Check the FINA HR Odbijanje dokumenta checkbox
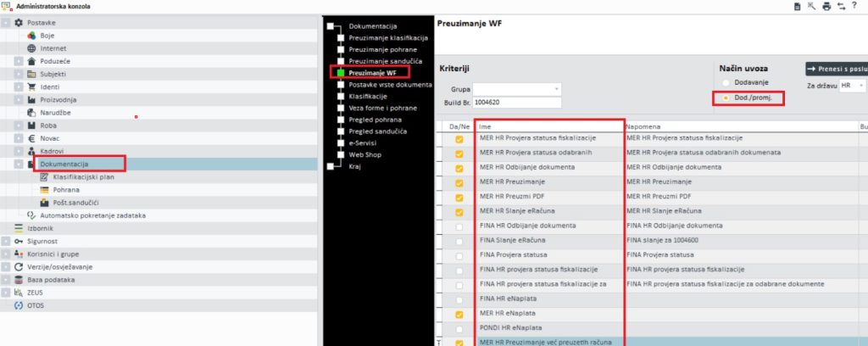Screen dimensions: 868x346 [x=459, y=226]
